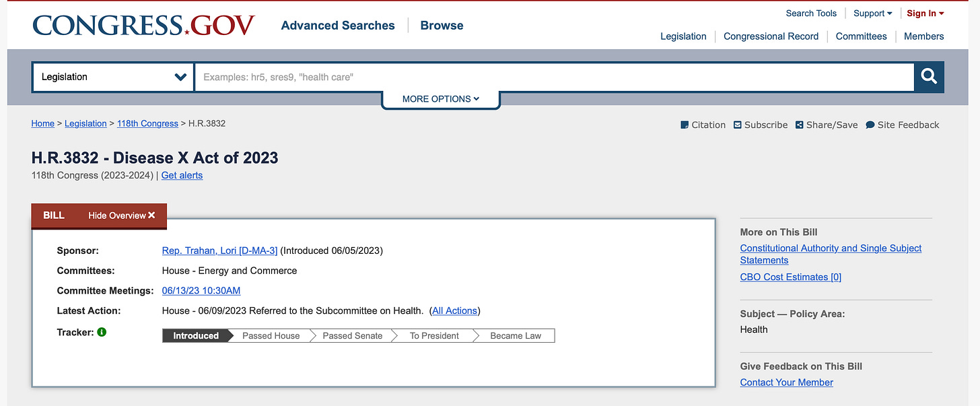Image resolution: width=980 pixels, height=406 pixels.
Task: Open the Support dropdown menu
Action: [x=873, y=13]
